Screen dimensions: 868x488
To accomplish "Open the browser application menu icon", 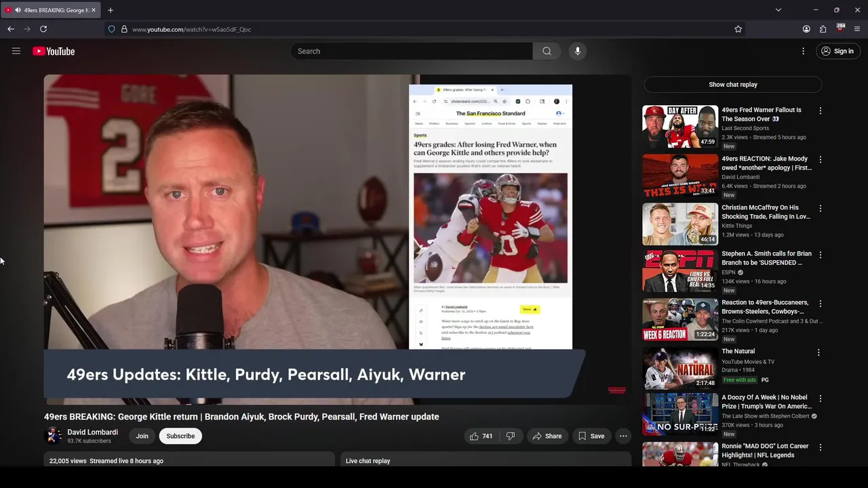I will click(x=857, y=29).
